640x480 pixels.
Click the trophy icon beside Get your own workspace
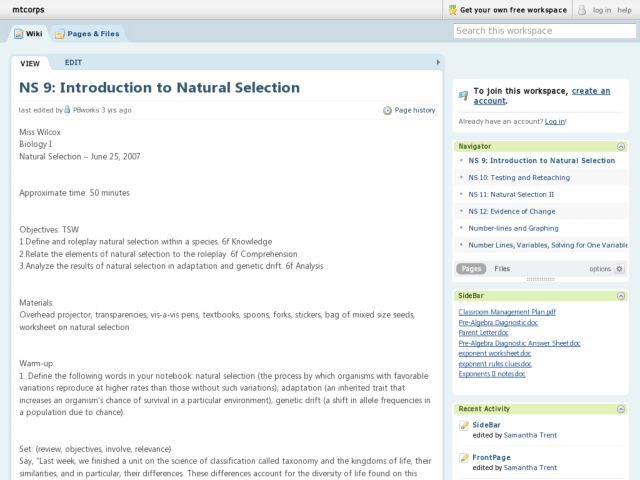click(x=452, y=10)
